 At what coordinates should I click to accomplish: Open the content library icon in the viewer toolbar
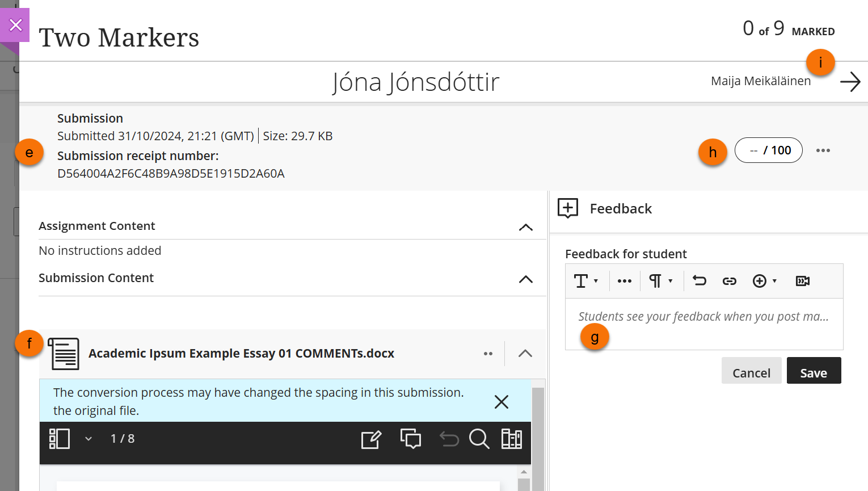[511, 439]
